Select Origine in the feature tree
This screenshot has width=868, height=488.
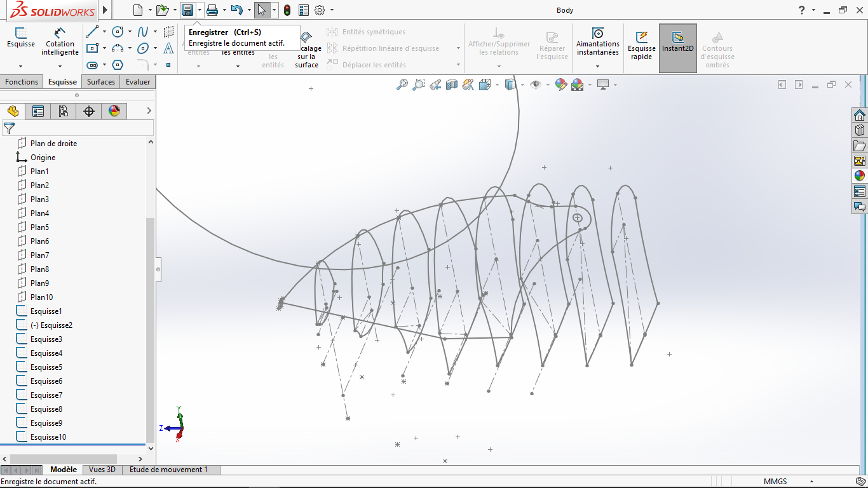(x=43, y=158)
